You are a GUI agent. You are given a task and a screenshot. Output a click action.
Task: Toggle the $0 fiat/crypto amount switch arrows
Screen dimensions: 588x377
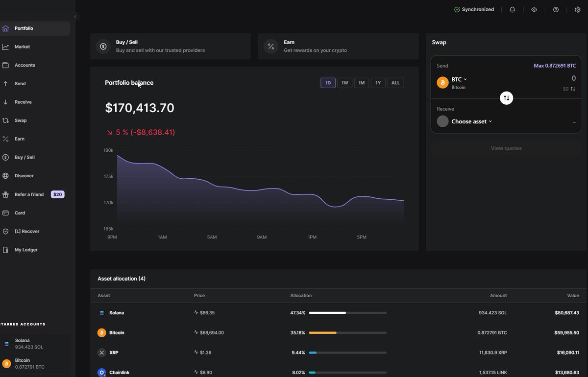click(x=573, y=89)
